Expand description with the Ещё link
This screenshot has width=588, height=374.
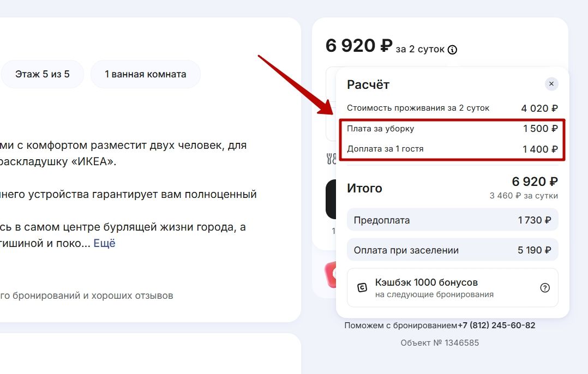104,243
